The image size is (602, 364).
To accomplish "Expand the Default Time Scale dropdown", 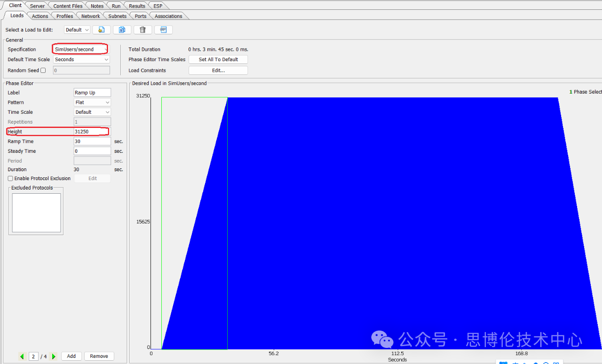I will tap(81, 60).
